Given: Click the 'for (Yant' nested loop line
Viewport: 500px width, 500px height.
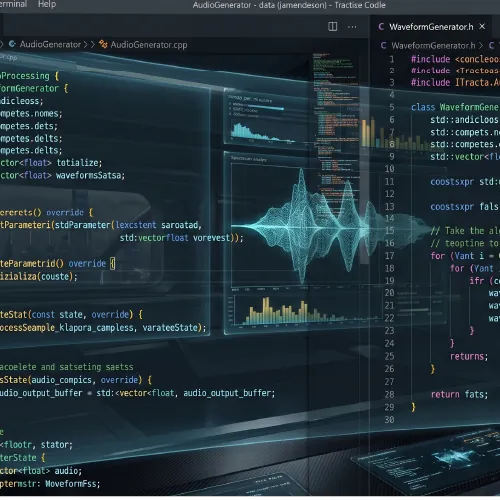Looking at the screenshot, I should coord(475,268).
